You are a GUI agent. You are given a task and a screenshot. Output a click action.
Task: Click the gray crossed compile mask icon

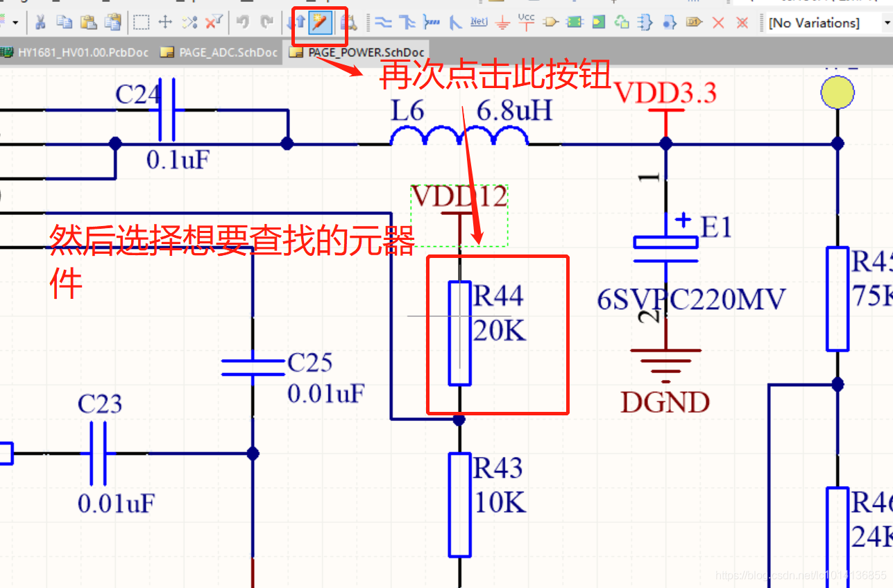click(742, 22)
